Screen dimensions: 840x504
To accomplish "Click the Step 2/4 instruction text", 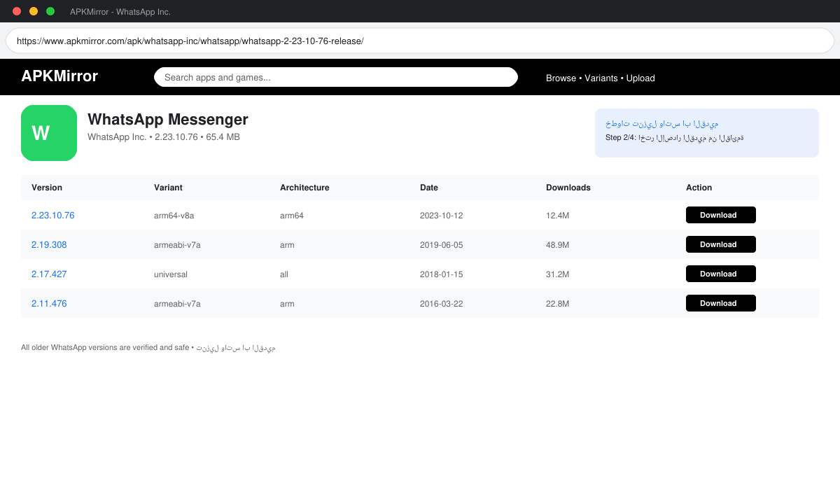I will click(675, 138).
